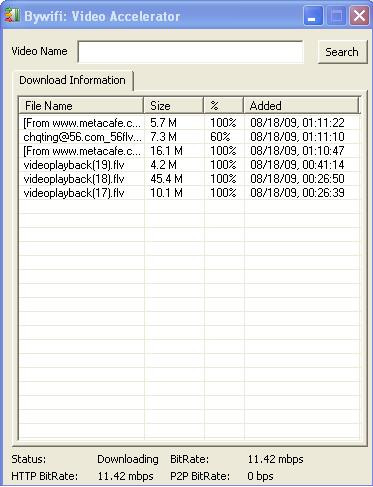Click the 08/18/09, 01:10:47 added date
This screenshot has height=487, width=373.
pos(297,151)
